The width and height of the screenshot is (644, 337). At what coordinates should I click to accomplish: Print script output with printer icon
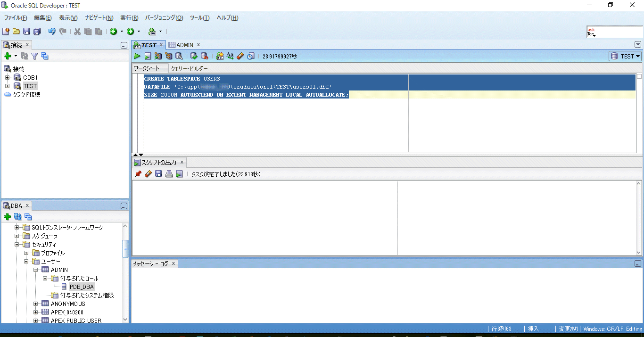pos(169,174)
